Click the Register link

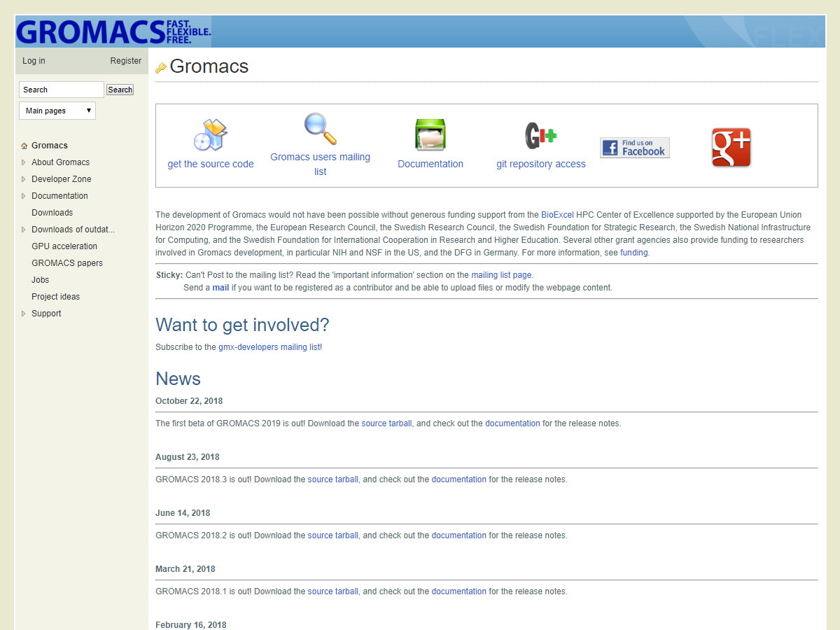click(x=125, y=61)
